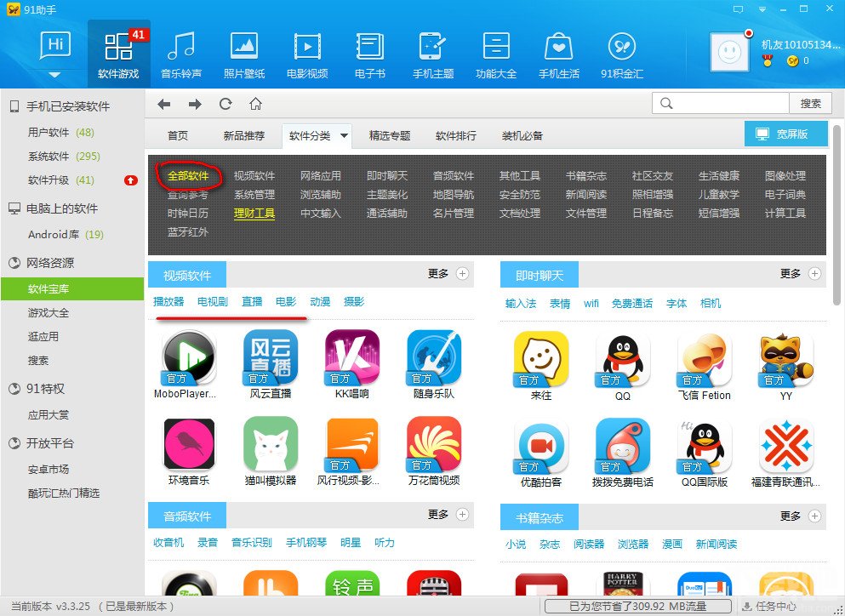Open the 猫叫模拟器 cat app icon
Screen dimensions: 845x616
pyautogui.click(x=271, y=443)
